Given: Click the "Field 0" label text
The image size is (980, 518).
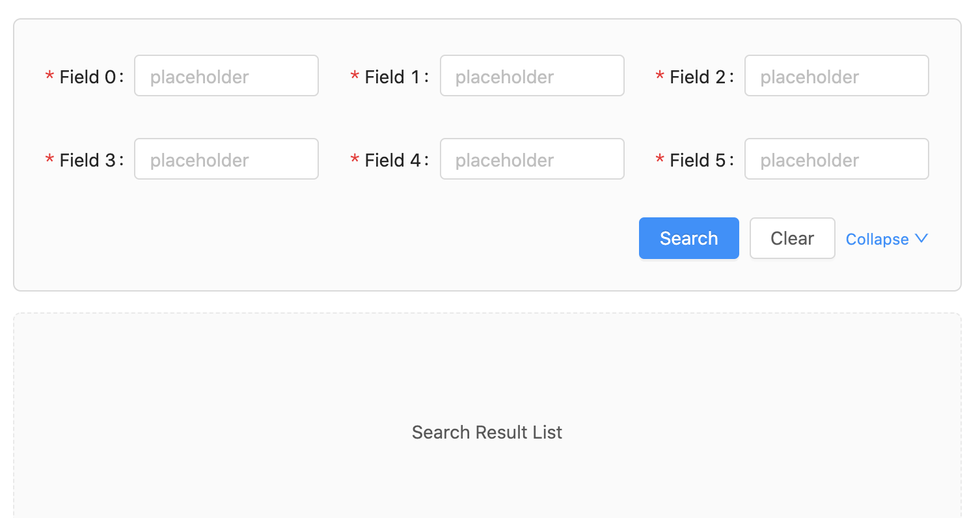Looking at the screenshot, I should [x=87, y=77].
